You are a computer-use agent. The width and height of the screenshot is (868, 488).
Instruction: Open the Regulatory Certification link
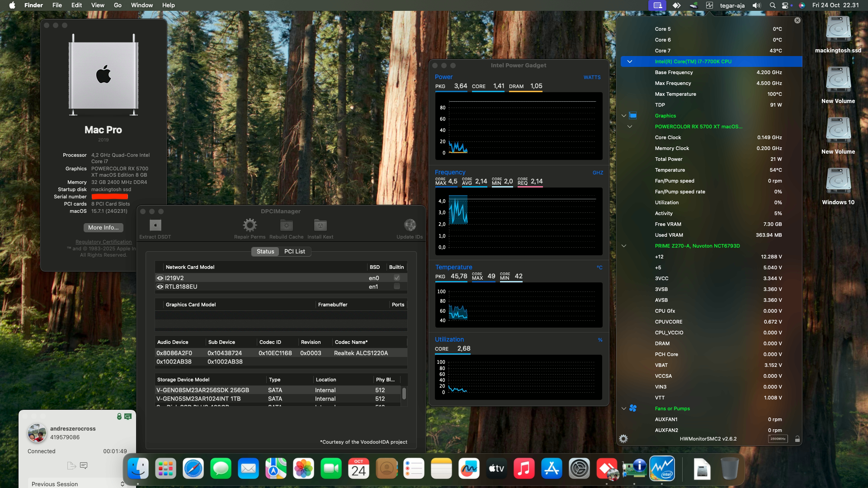point(104,242)
